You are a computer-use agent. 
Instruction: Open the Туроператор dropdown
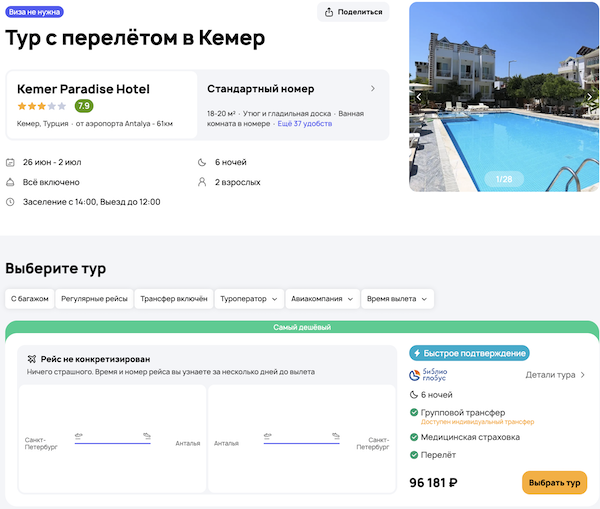(249, 298)
